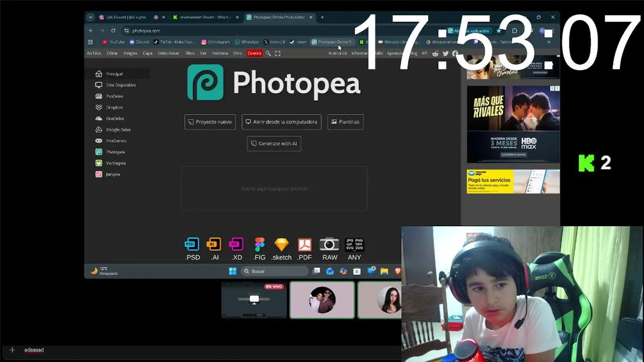Select the EN VIVO screen share thumbnail
Image resolution: width=644 pixels, height=362 pixels.
[x=254, y=300]
